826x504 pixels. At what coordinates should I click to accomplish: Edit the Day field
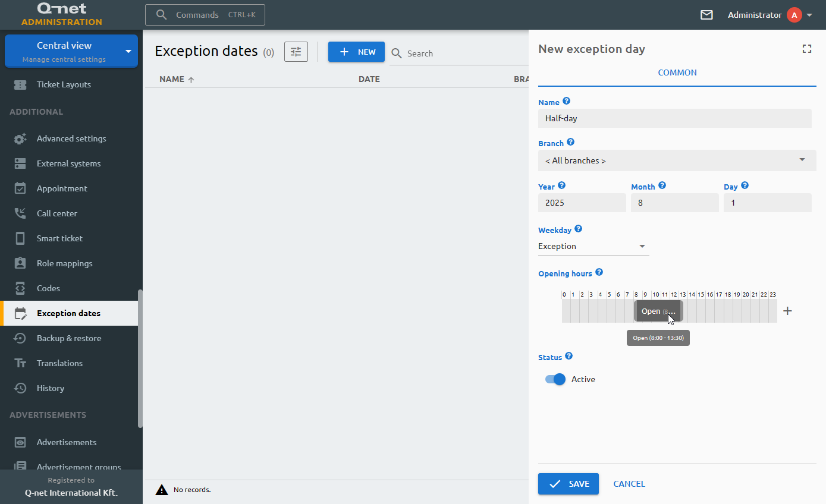768,203
